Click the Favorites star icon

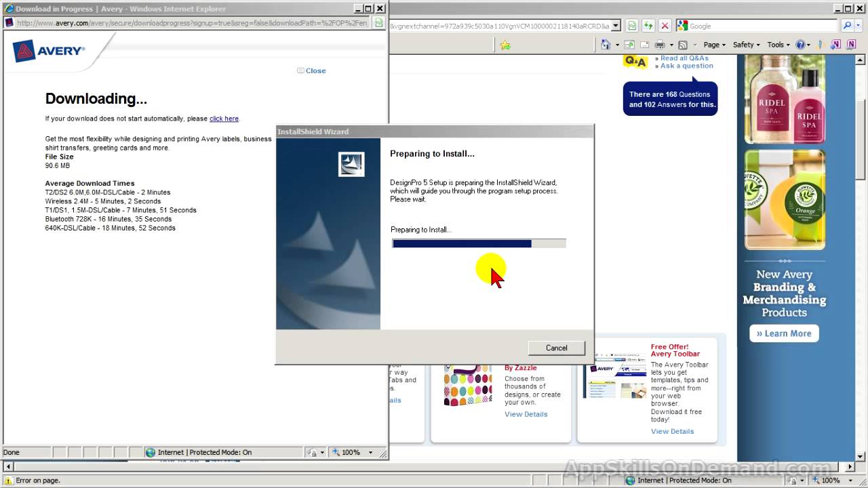[505, 45]
